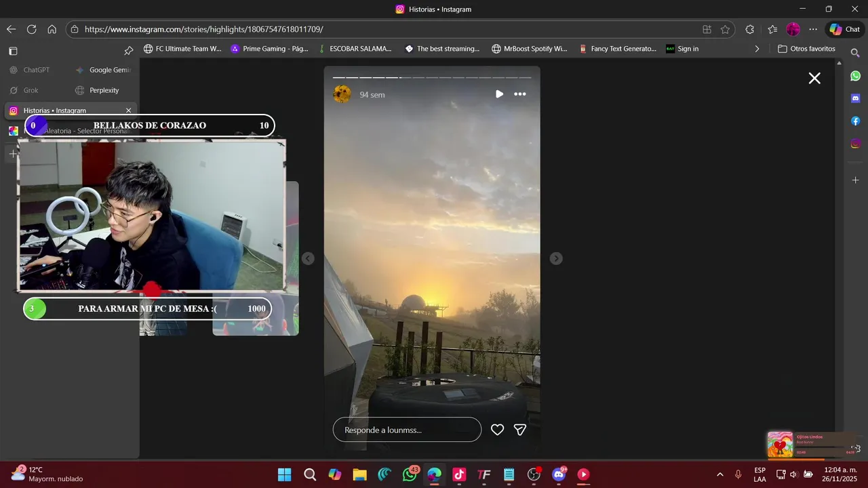868x488 pixels.
Task: Open ESP LAA language switcher
Action: [760, 474]
